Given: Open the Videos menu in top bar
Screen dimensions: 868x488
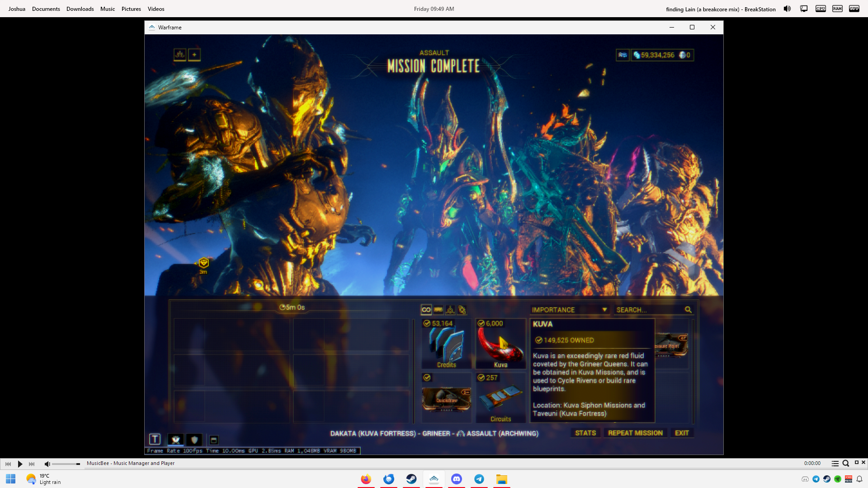Looking at the screenshot, I should pyautogui.click(x=156, y=9).
